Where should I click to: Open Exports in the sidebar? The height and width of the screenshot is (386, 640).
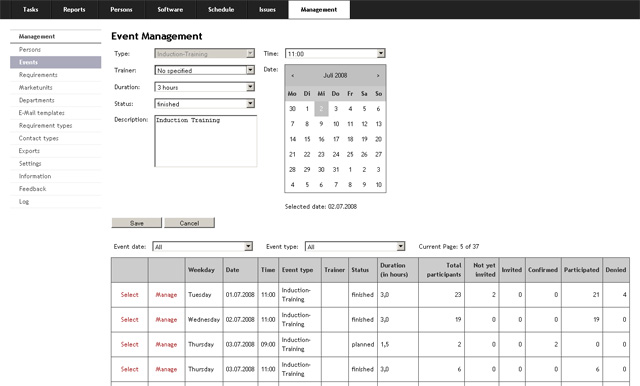pyautogui.click(x=56, y=151)
